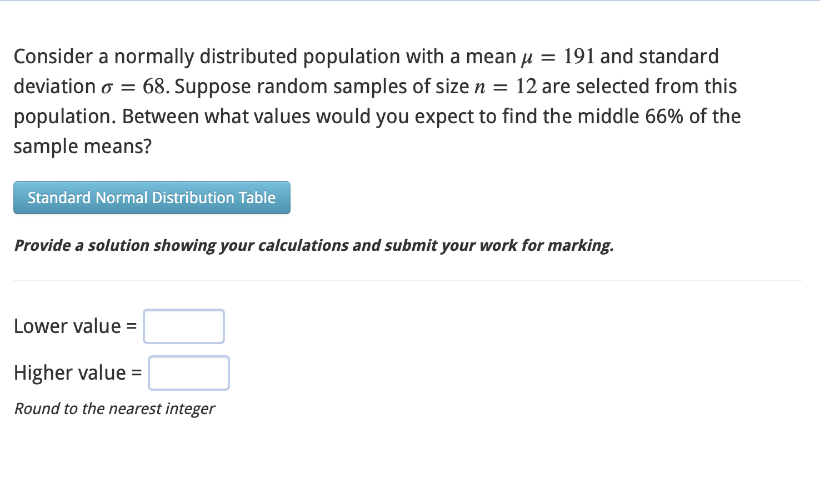Click the italic solution instruction text

313,245
